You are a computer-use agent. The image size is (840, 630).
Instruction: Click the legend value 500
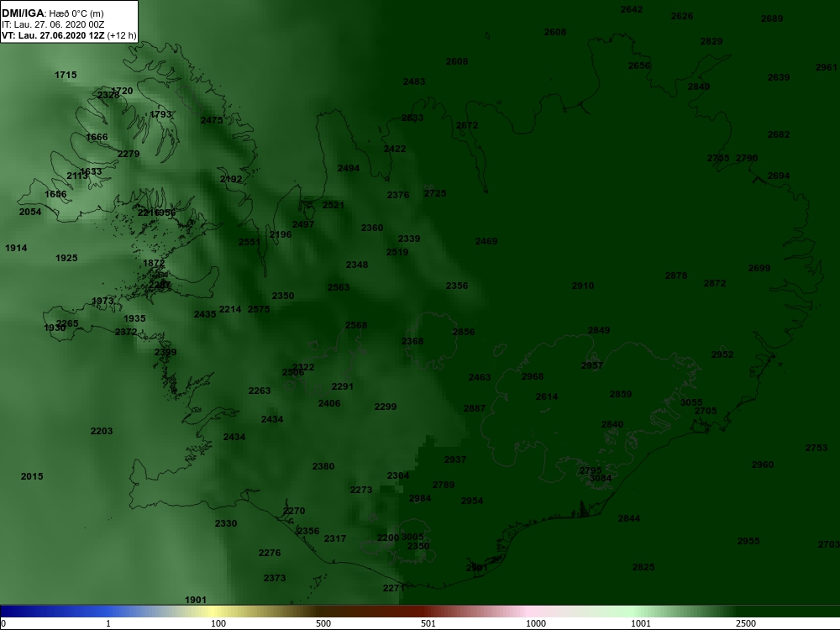(323, 623)
